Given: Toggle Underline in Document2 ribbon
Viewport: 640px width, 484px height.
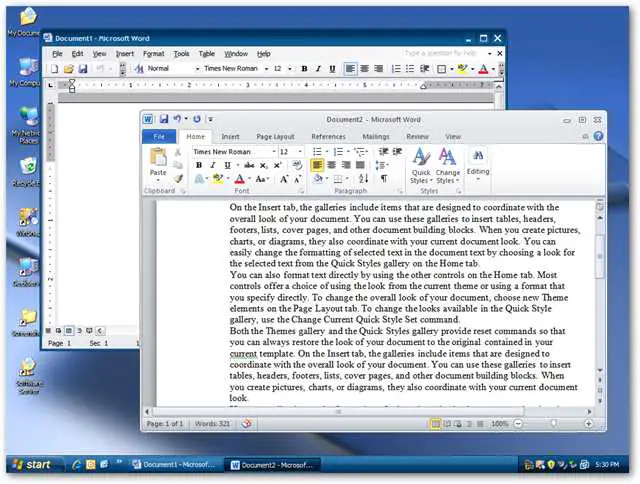Looking at the screenshot, I should point(227,165).
